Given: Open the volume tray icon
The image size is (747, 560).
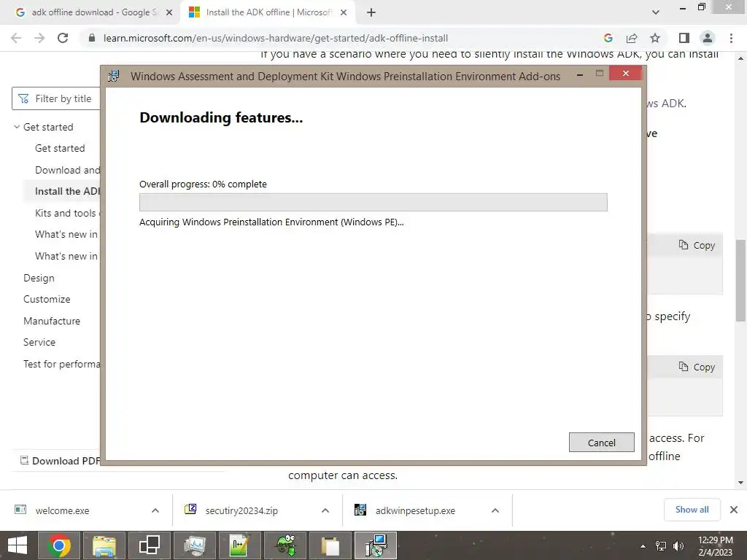Looking at the screenshot, I should 678,546.
